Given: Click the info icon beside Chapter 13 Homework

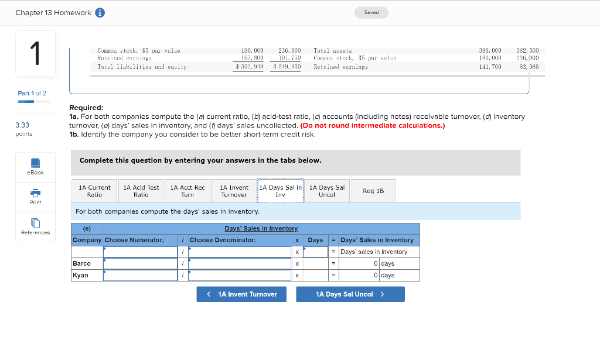Looking at the screenshot, I should point(99,12).
